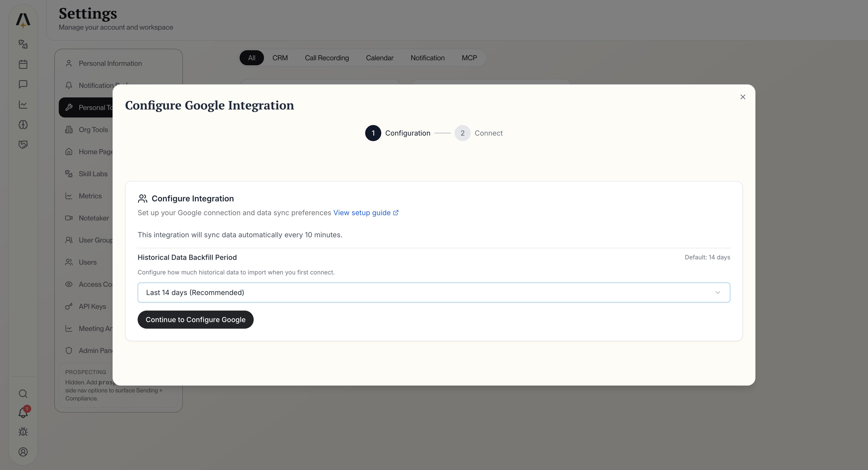Expand the backfill period dropdown chevron
The height and width of the screenshot is (470, 868).
pyautogui.click(x=717, y=292)
